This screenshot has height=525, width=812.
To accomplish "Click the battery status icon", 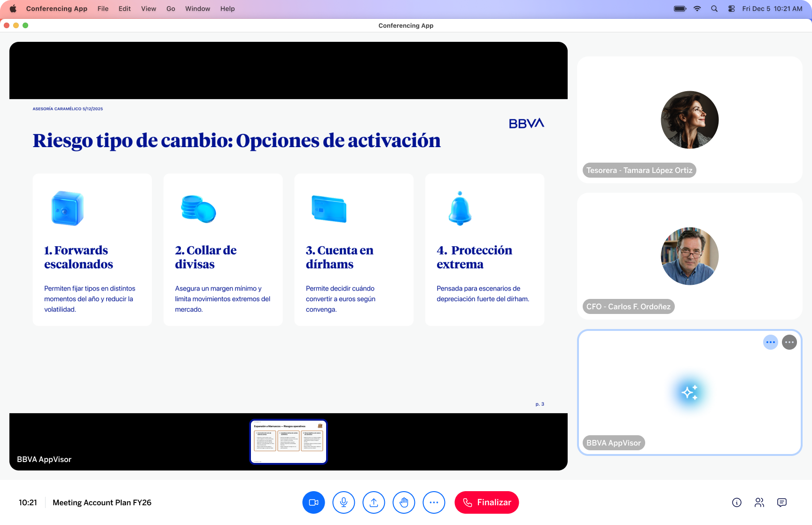I will point(680,8).
